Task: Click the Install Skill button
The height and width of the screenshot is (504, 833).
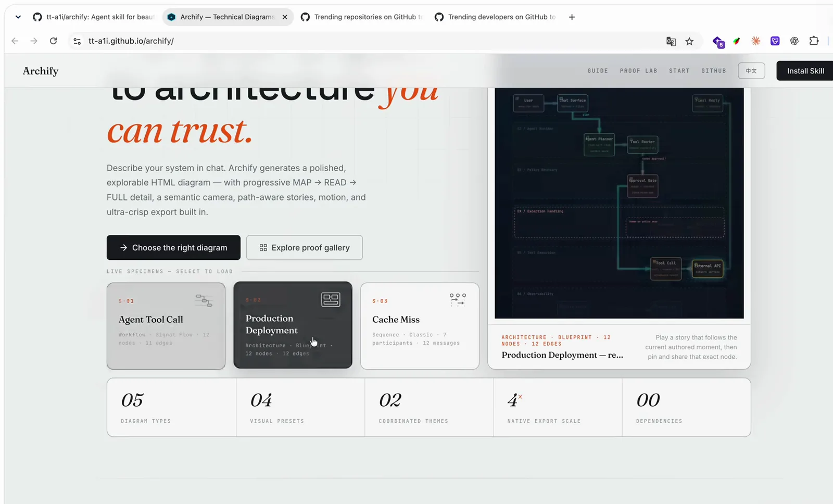Action: point(805,71)
